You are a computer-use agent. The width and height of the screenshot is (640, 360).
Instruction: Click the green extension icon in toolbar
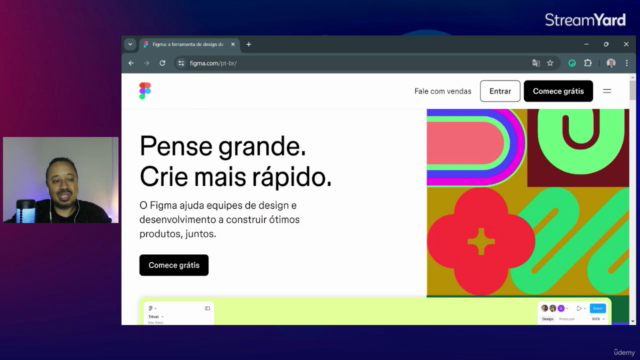572,63
